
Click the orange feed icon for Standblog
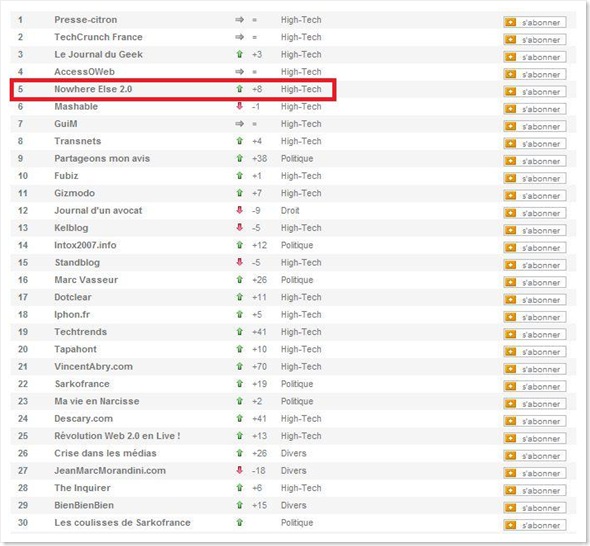(511, 265)
